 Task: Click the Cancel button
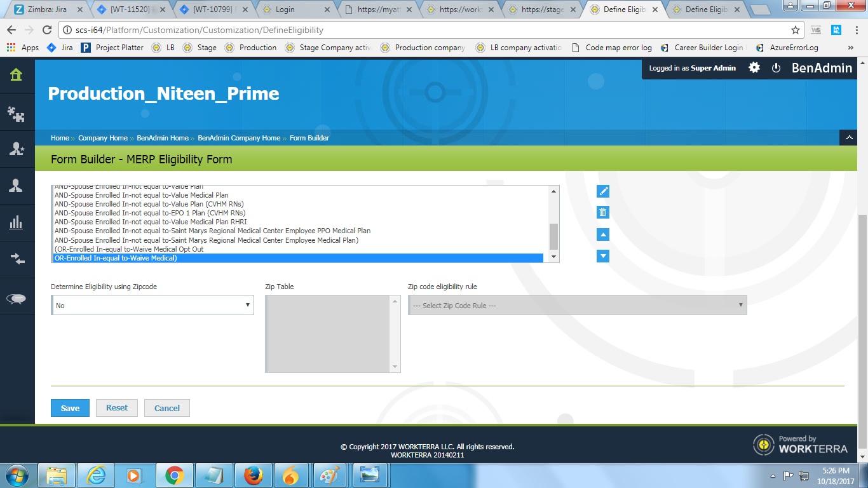click(167, 408)
